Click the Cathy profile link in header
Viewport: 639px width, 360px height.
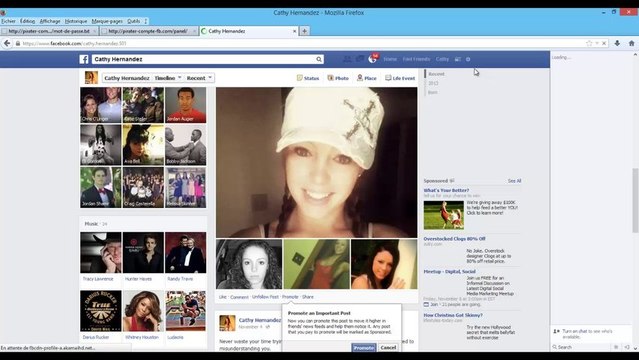(442, 59)
